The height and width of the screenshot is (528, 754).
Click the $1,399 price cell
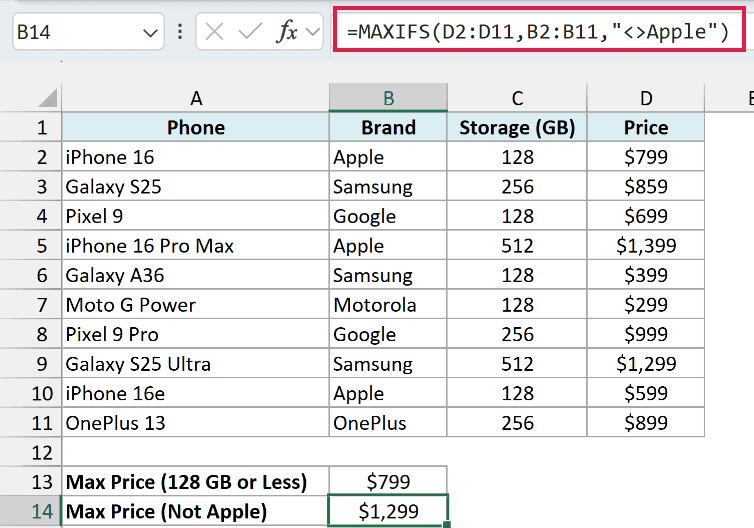(x=646, y=246)
